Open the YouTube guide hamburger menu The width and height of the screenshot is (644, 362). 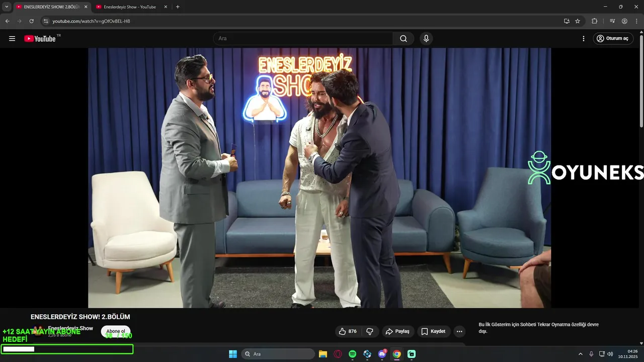pos(12,39)
